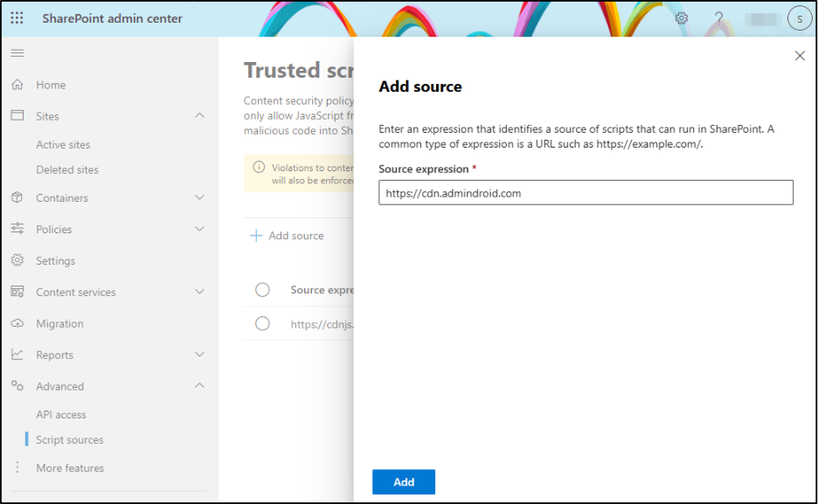Expand the Policies section chevron

(x=199, y=229)
